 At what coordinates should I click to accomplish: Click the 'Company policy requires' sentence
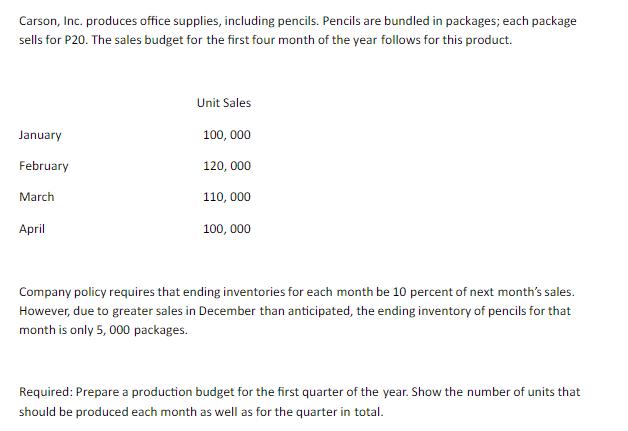pos(297,292)
